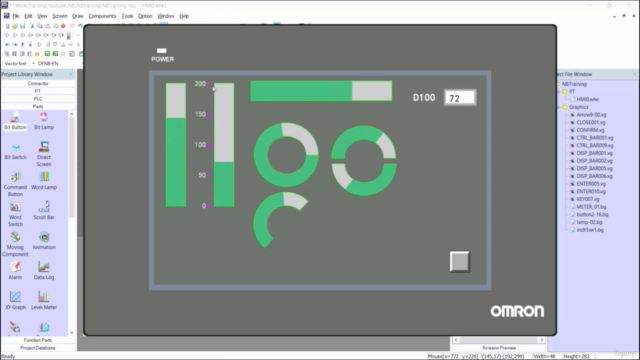
Task: Expand the Connector library section
Action: pos(38,83)
